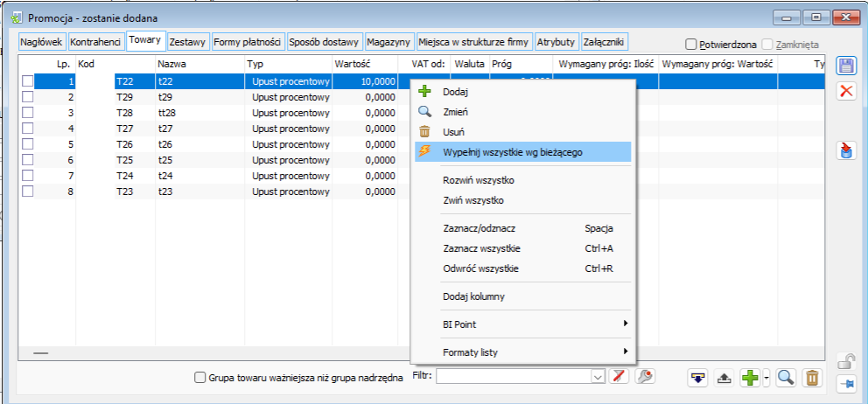This screenshot has width=868, height=404.
Task: Check the row 6 T25 checkbox
Action: 28,159
